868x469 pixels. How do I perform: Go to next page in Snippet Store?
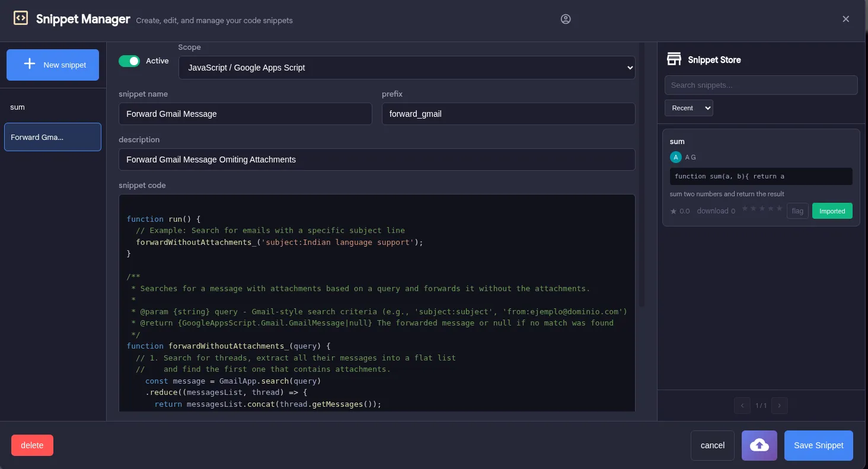pos(779,406)
